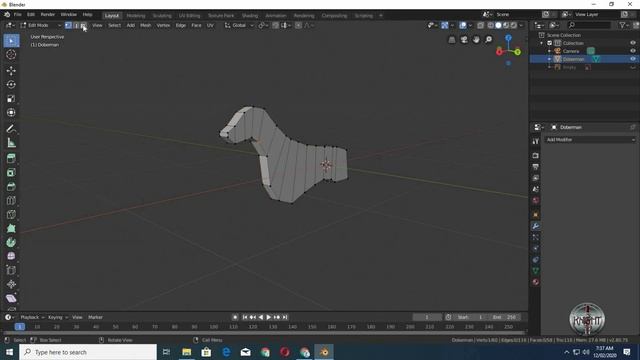Select the Extrude Region tool

tap(11, 158)
